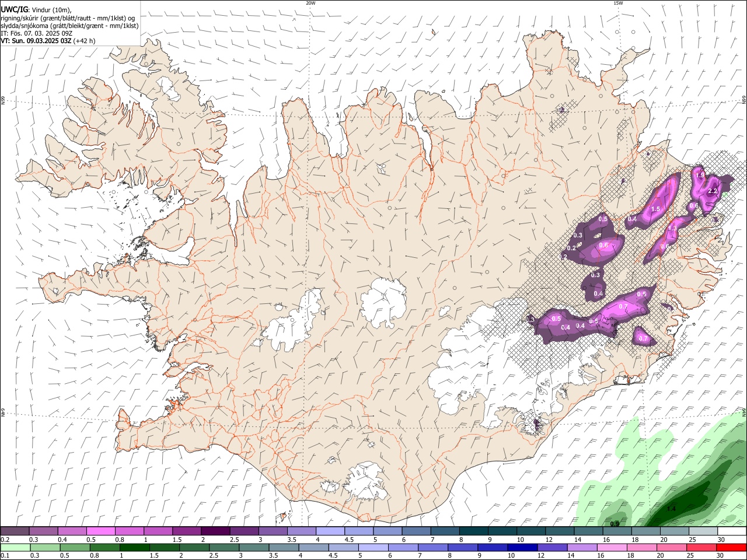Viewport: 747px width, 560px height.
Task: Pick the gray-blue 3.5–4 rain legend swatch
Action: (x=284, y=547)
